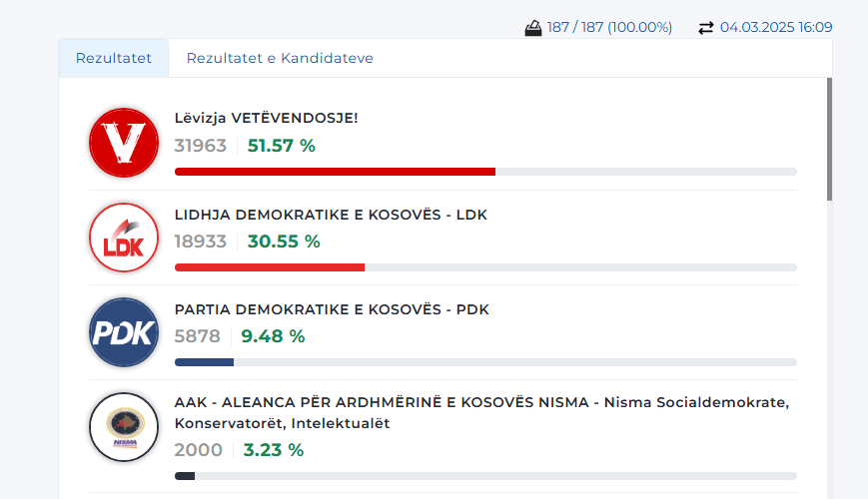The height and width of the screenshot is (499, 868).
Task: Click AAK Nisma's dark progress bar
Action: (185, 476)
